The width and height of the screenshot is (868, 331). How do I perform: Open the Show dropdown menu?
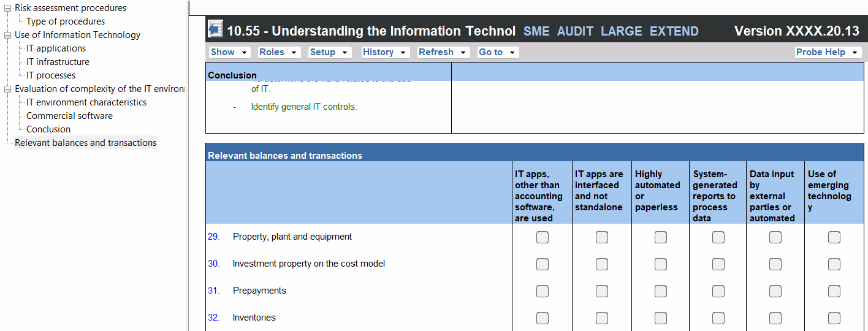229,52
